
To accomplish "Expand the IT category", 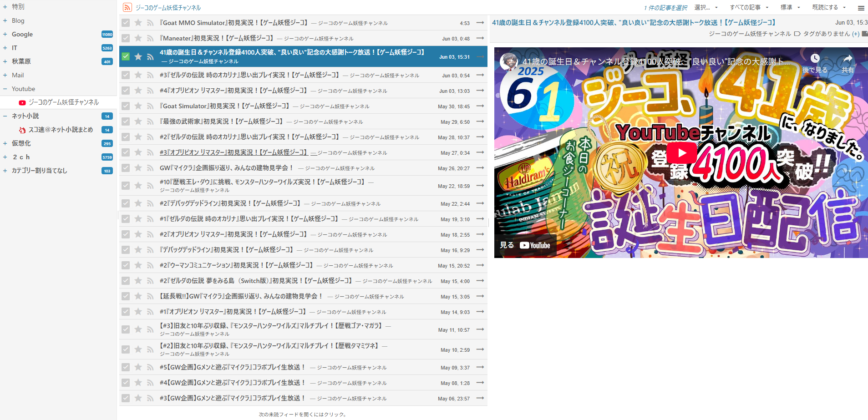I will point(5,48).
